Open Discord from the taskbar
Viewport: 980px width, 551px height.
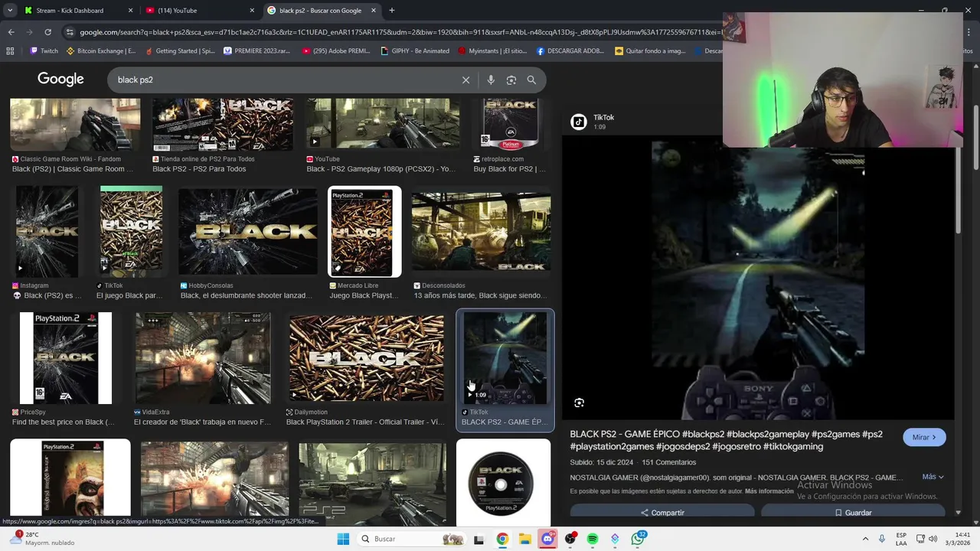[547, 539]
